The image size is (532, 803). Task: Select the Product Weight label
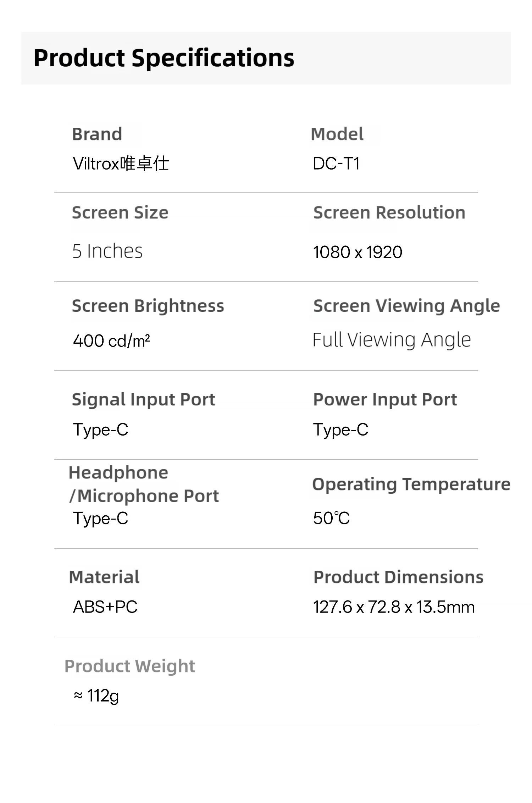130,666
